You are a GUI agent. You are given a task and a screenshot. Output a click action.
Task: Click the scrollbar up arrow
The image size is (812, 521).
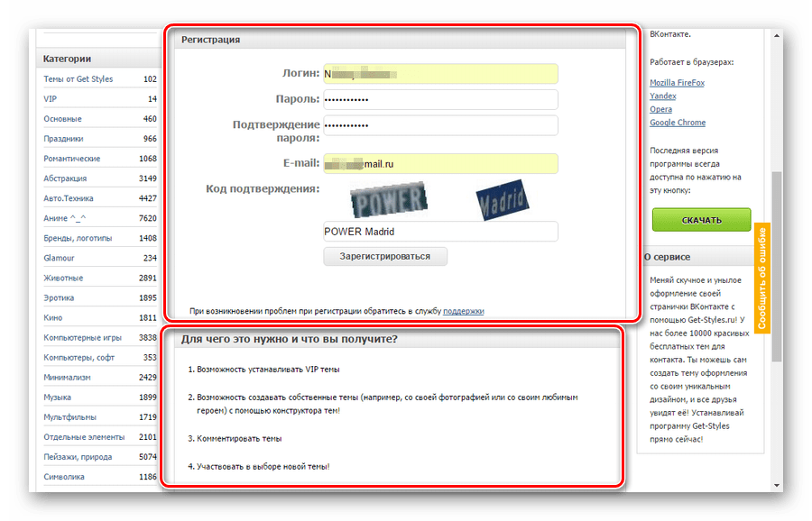pyautogui.click(x=777, y=36)
